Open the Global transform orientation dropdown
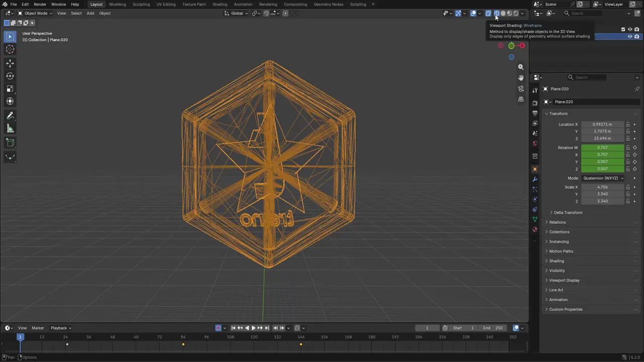Screen dimensions: 644x362 [236, 13]
